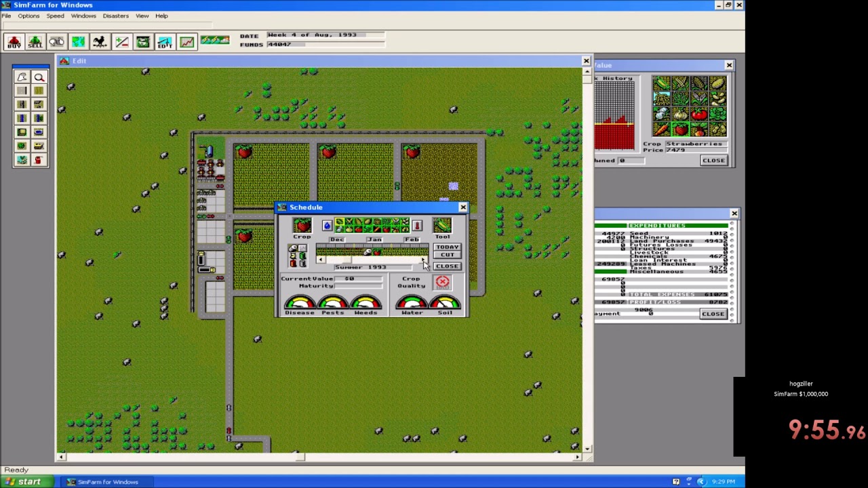The height and width of the screenshot is (488, 868).
Task: Select the tree planting tool in the palette
Action: [22, 146]
